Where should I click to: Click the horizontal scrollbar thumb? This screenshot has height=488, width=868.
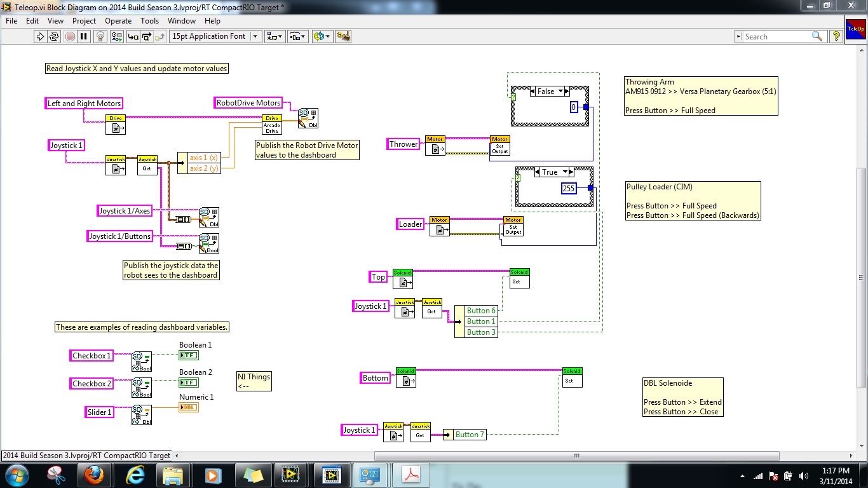click(577, 456)
